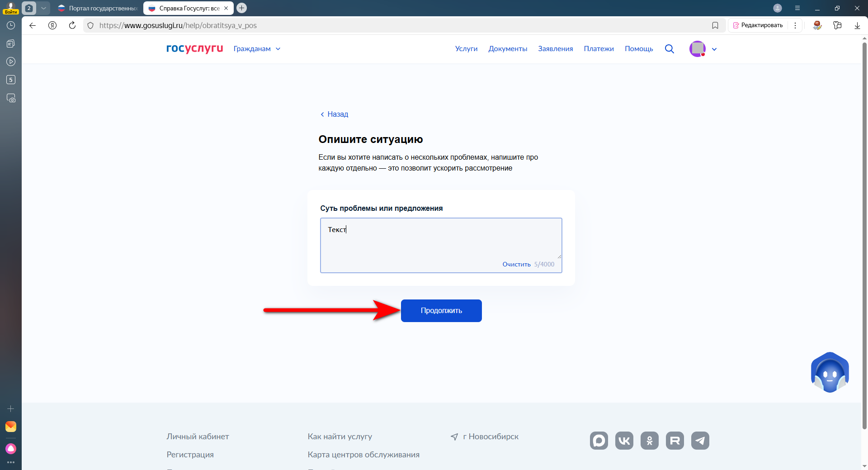The width and height of the screenshot is (868, 470).
Task: Click inside the Суть проблемы text area
Action: coord(441,240)
